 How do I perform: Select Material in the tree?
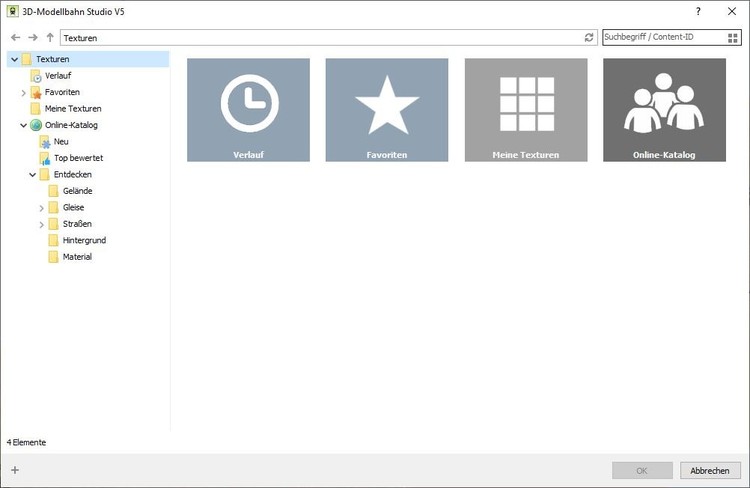pyautogui.click(x=77, y=257)
